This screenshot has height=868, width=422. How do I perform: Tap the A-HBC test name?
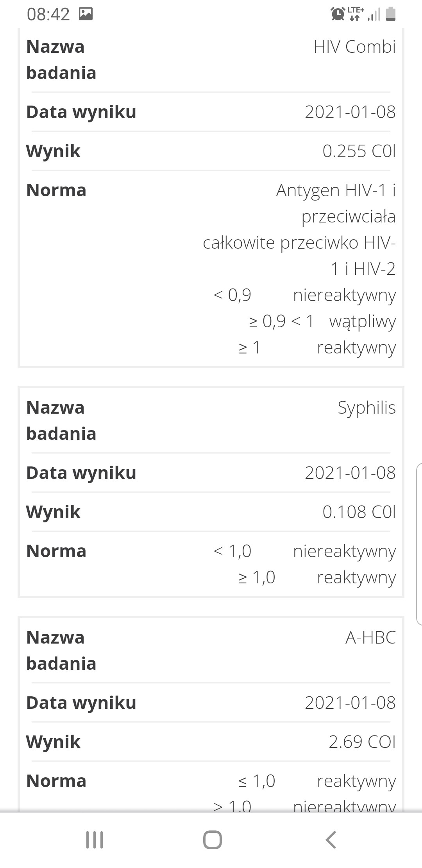coord(370,638)
